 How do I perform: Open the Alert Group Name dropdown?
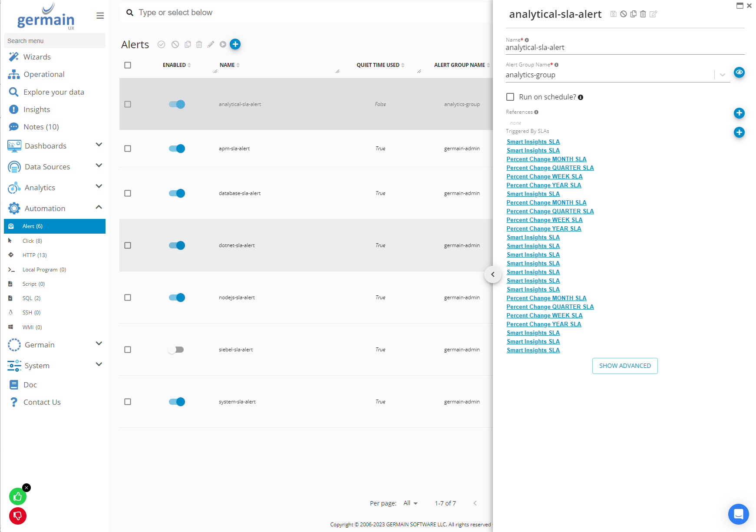[723, 75]
